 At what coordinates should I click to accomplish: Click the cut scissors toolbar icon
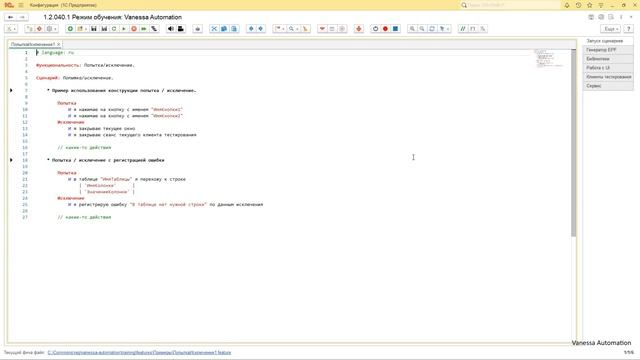214,29
